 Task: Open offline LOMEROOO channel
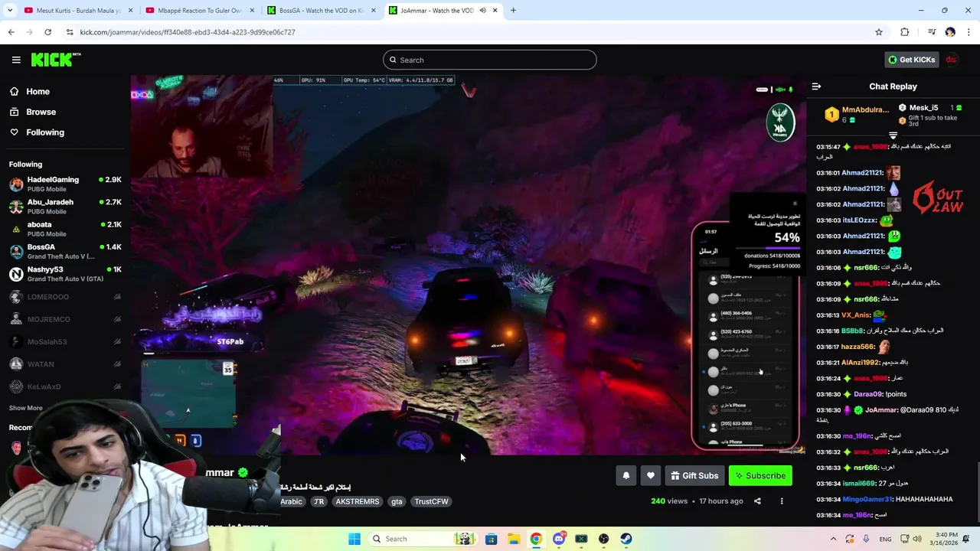pyautogui.click(x=65, y=297)
